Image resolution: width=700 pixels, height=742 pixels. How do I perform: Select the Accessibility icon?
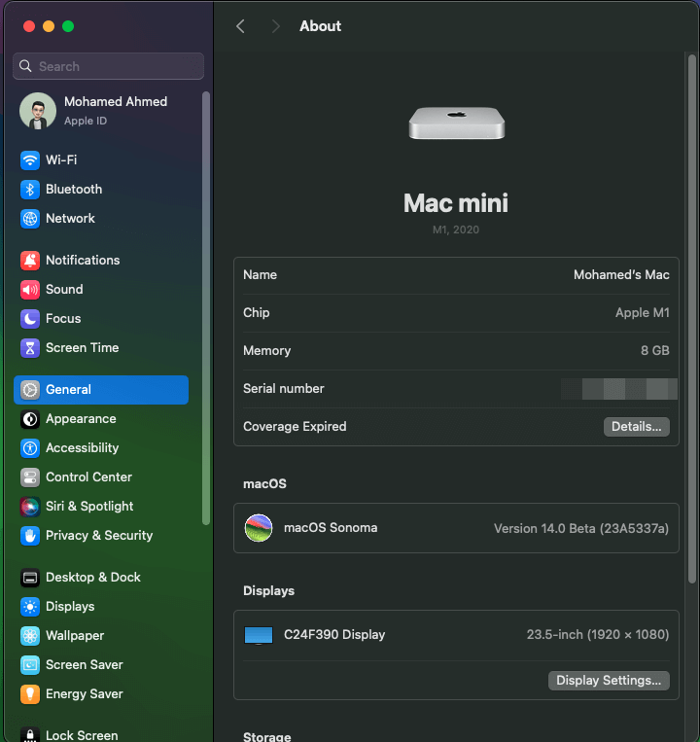pyautogui.click(x=30, y=448)
